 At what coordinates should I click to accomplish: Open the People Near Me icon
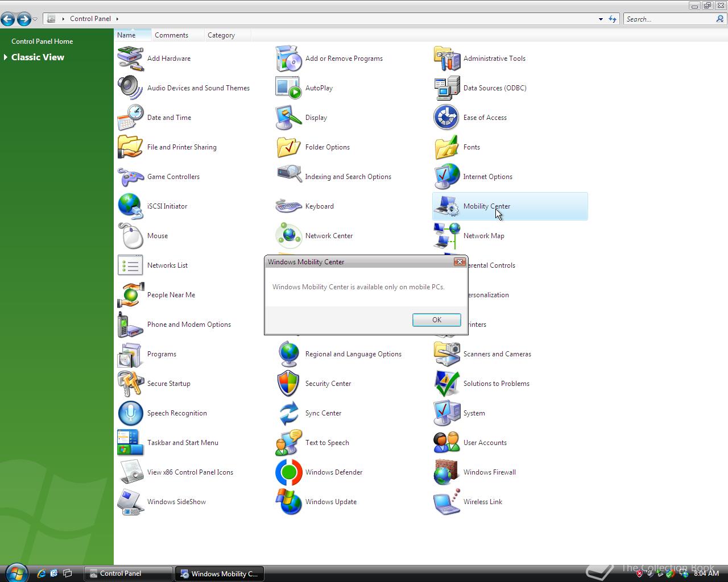coord(130,295)
